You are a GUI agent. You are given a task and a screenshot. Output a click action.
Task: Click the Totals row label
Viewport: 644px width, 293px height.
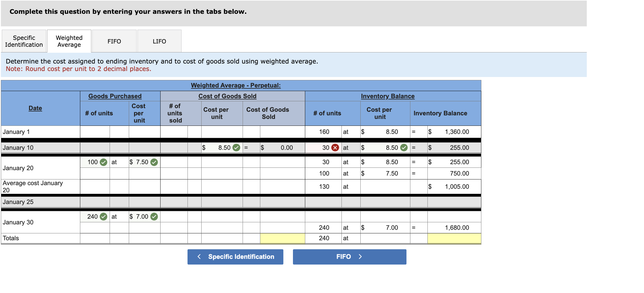(11, 238)
